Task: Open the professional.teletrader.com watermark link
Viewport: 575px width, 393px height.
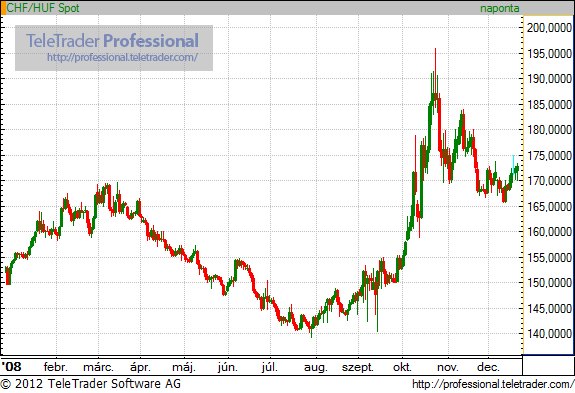Action: (122, 57)
